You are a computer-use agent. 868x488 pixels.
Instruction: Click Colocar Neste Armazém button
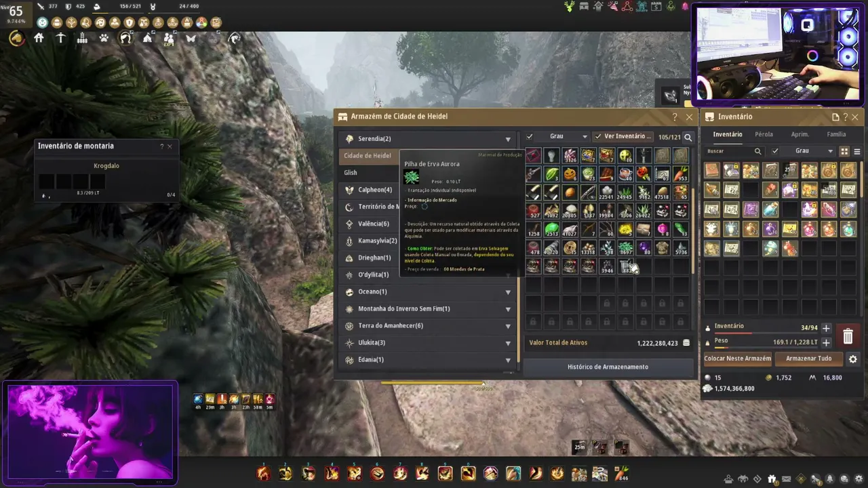click(x=737, y=359)
